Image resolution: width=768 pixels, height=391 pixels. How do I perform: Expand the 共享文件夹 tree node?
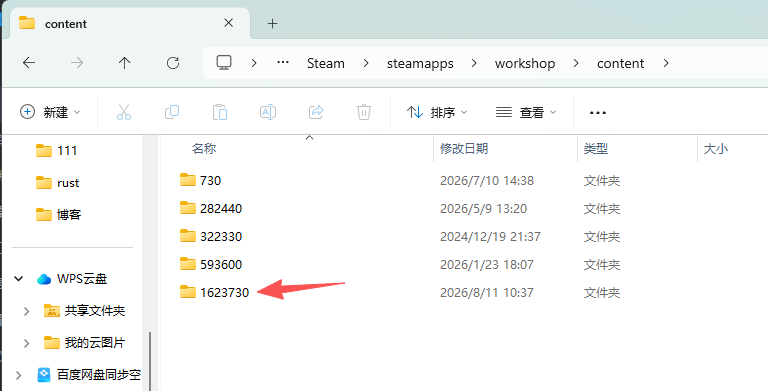27,311
